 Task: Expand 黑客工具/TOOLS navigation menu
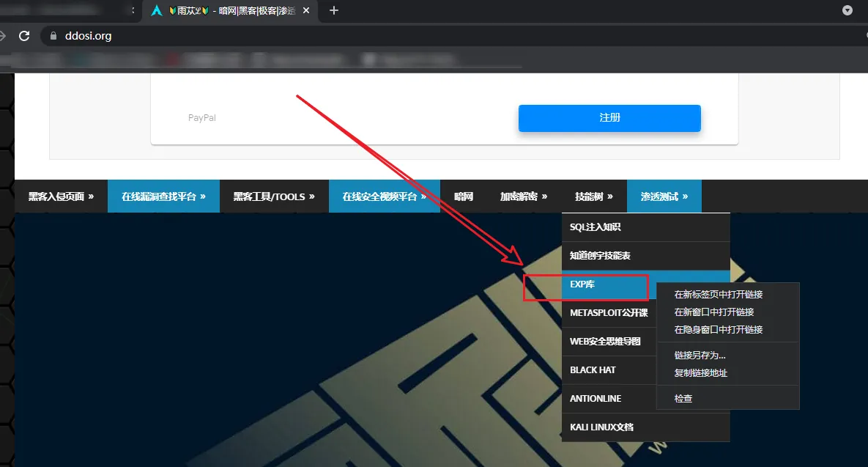coord(274,196)
